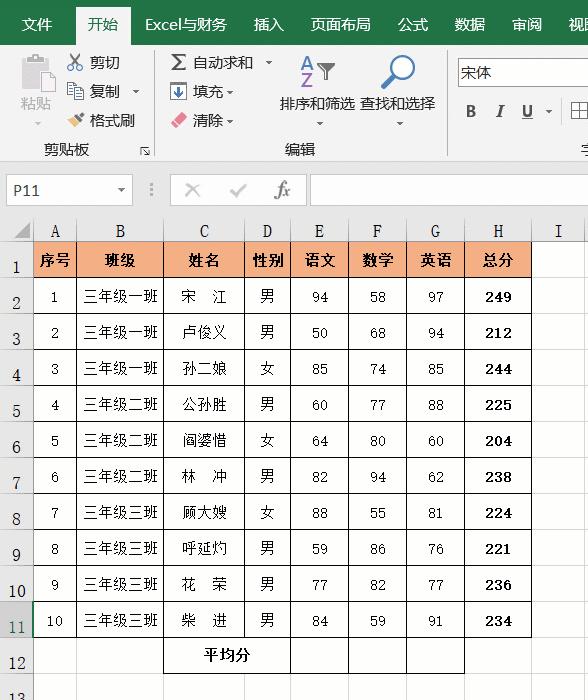The image size is (588, 700).
Task: Click the Clear (清除) eraser icon
Action: (x=179, y=121)
